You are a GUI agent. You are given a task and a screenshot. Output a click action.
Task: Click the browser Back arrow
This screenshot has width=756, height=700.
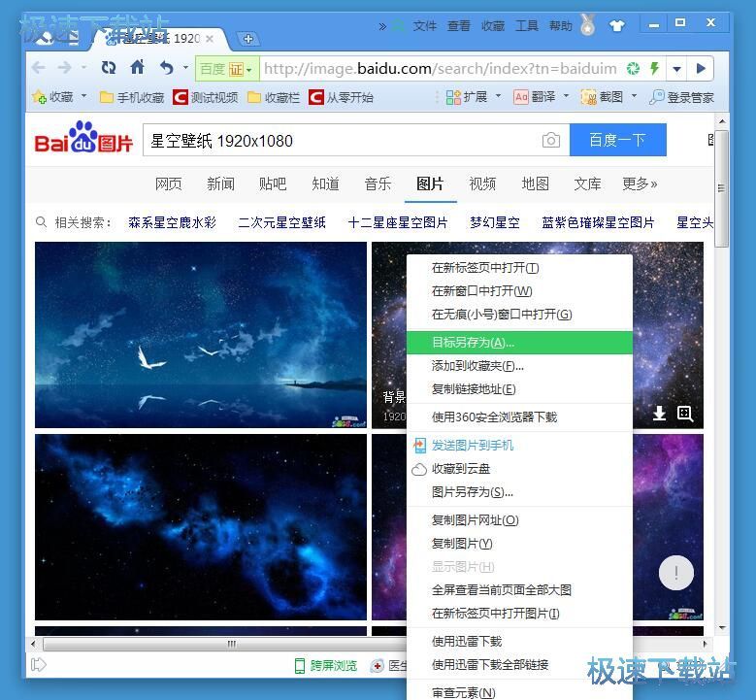tap(39, 68)
